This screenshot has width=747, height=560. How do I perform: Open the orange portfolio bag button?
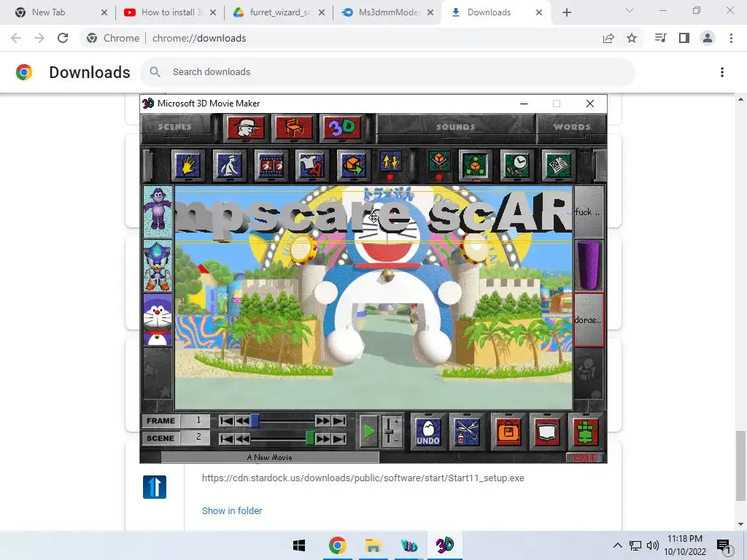click(508, 432)
